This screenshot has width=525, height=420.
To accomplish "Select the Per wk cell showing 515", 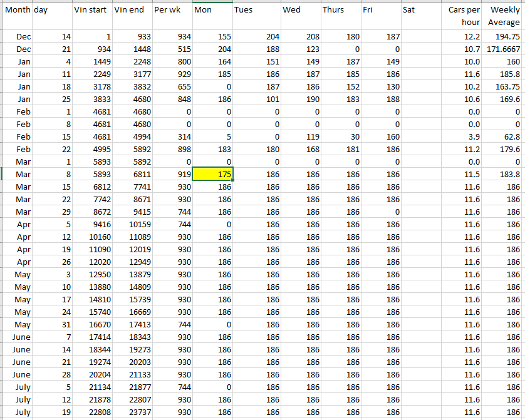I will pos(172,49).
